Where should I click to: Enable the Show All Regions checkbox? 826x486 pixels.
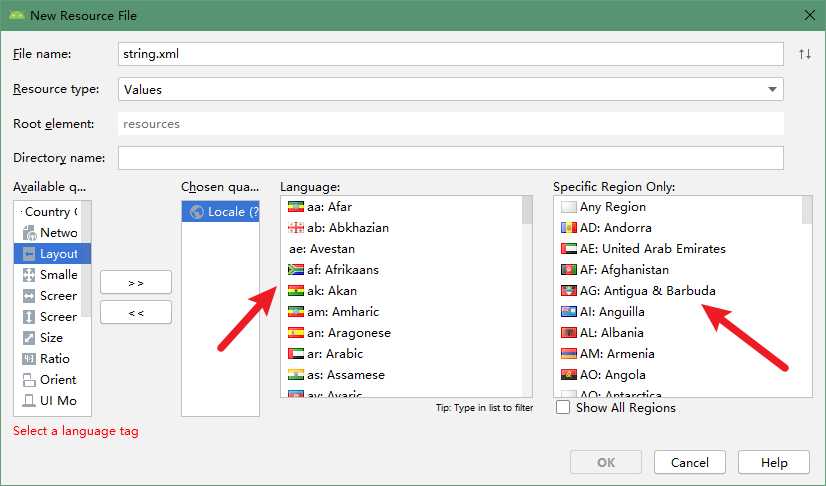click(563, 408)
